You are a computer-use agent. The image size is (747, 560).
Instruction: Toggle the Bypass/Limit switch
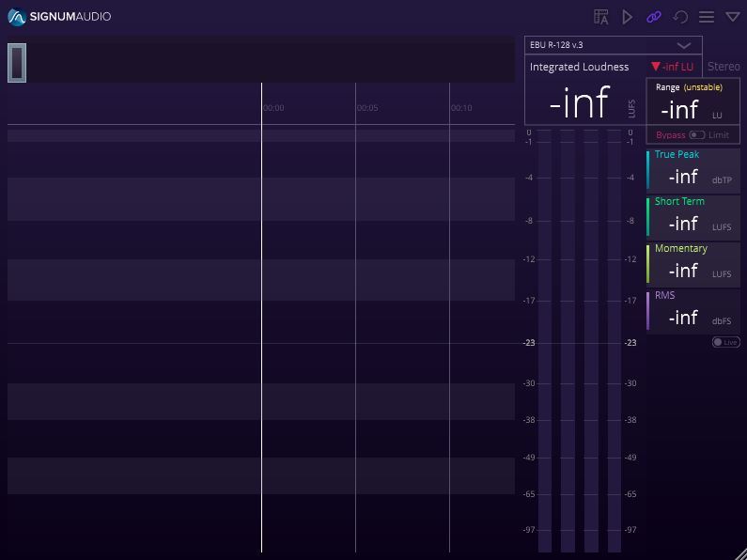click(x=696, y=135)
